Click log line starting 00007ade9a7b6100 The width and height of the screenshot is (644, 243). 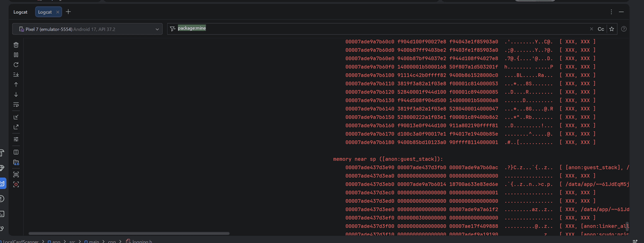click(470, 75)
